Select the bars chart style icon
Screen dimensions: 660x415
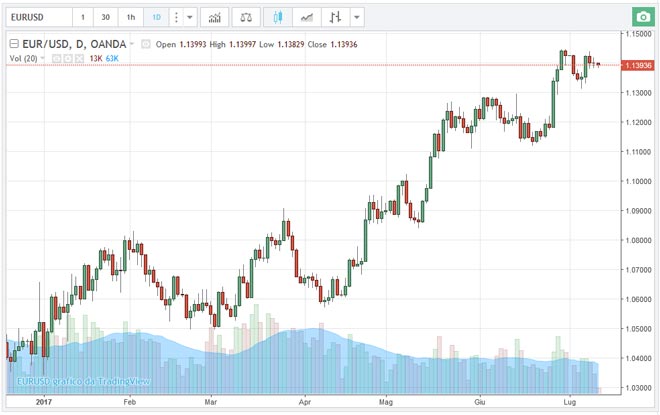[x=336, y=18]
